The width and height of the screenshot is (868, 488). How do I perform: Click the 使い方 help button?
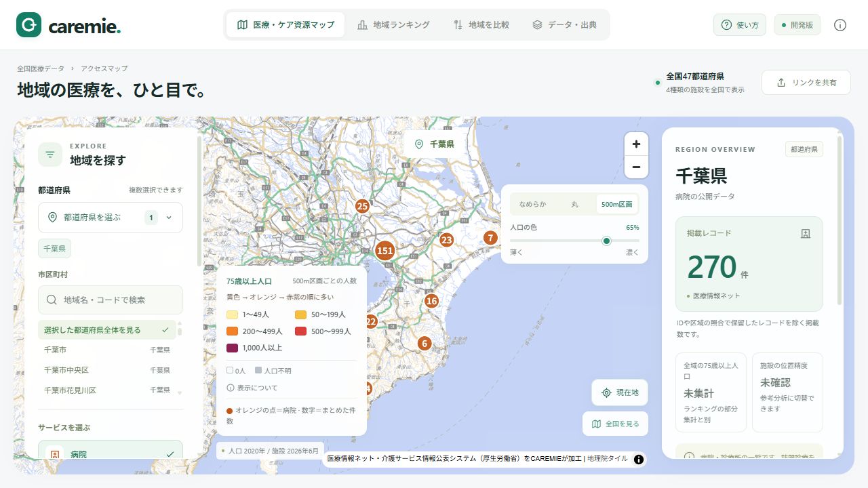(x=740, y=25)
